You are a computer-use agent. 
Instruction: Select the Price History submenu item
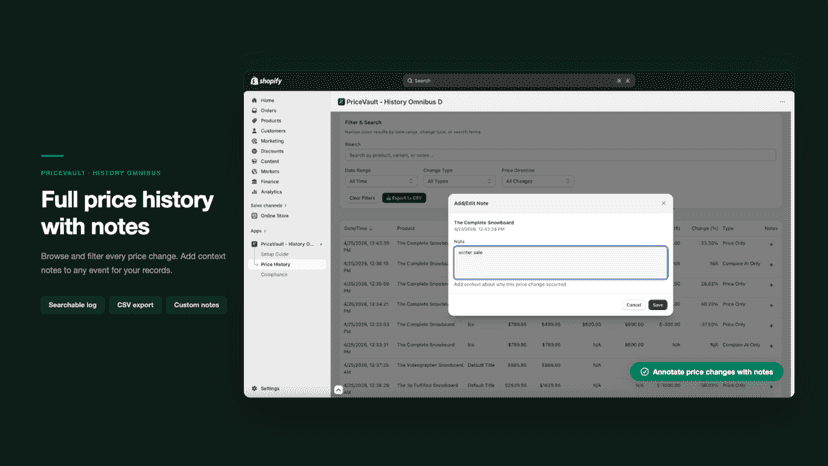tap(287, 264)
